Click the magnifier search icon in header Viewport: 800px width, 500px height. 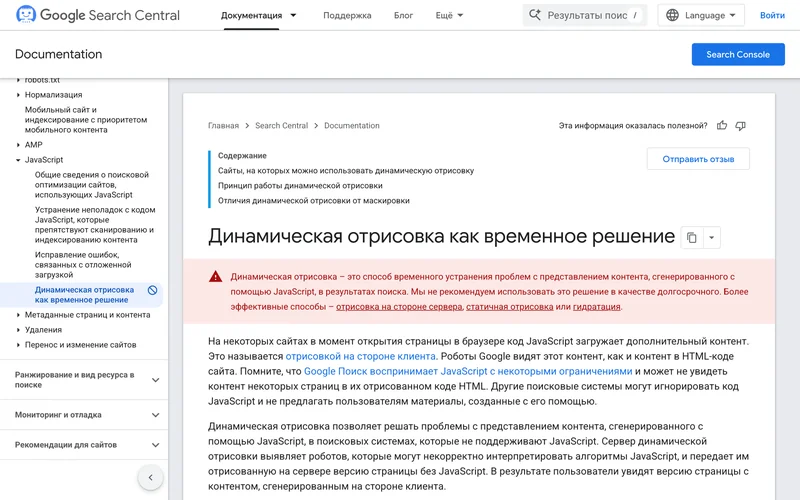point(535,15)
